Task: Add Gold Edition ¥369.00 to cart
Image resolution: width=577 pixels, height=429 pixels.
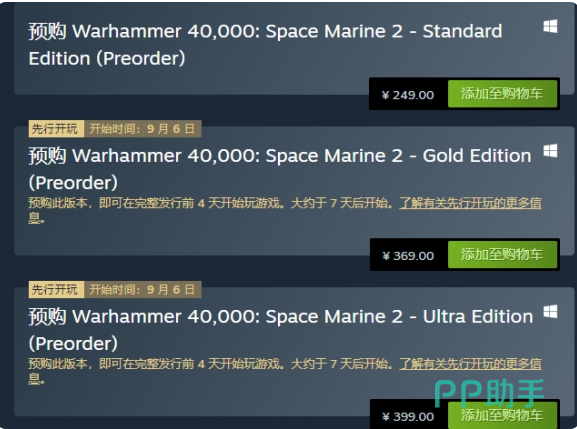Action: [502, 255]
